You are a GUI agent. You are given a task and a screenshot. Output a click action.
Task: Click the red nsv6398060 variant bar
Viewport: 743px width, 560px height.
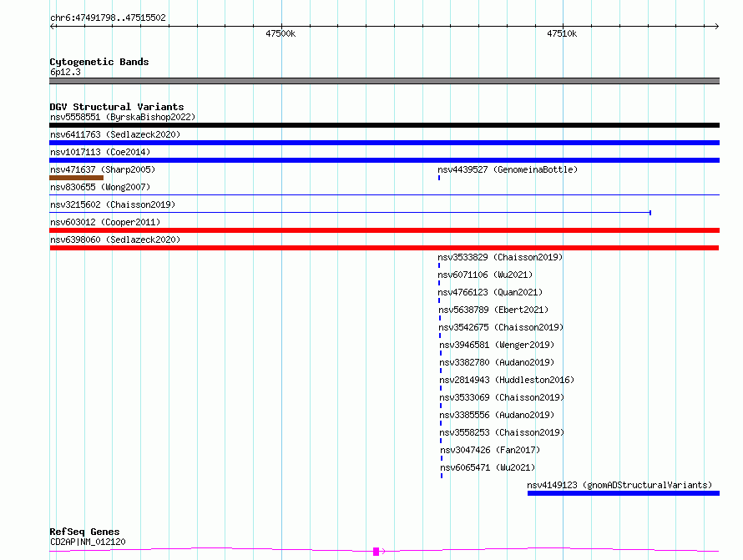pyautogui.click(x=384, y=248)
